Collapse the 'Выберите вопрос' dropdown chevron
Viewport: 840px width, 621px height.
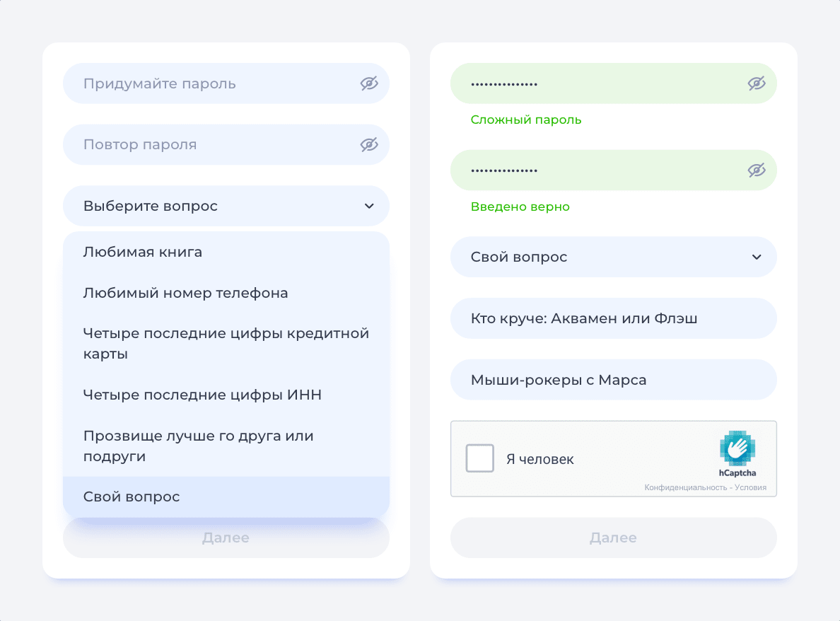[369, 206]
